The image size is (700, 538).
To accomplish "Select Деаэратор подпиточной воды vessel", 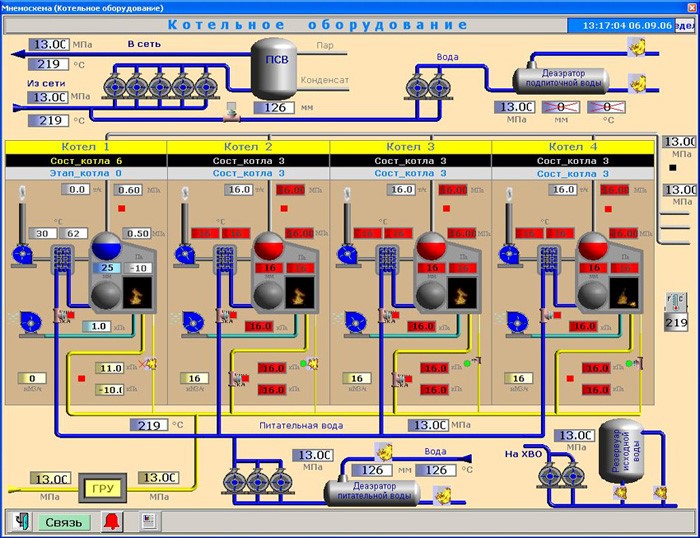I will [x=561, y=79].
